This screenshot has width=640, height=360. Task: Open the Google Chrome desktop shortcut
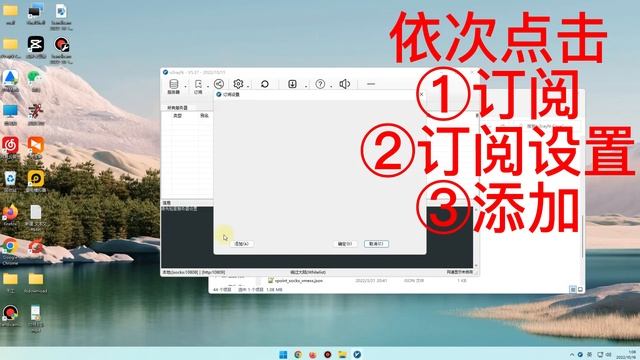[x=10, y=246]
